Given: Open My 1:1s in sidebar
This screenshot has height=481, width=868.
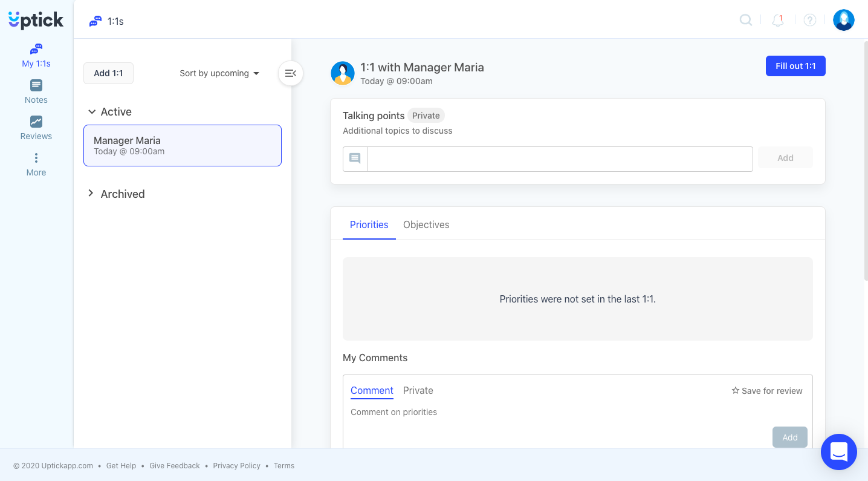Looking at the screenshot, I should click(x=36, y=56).
